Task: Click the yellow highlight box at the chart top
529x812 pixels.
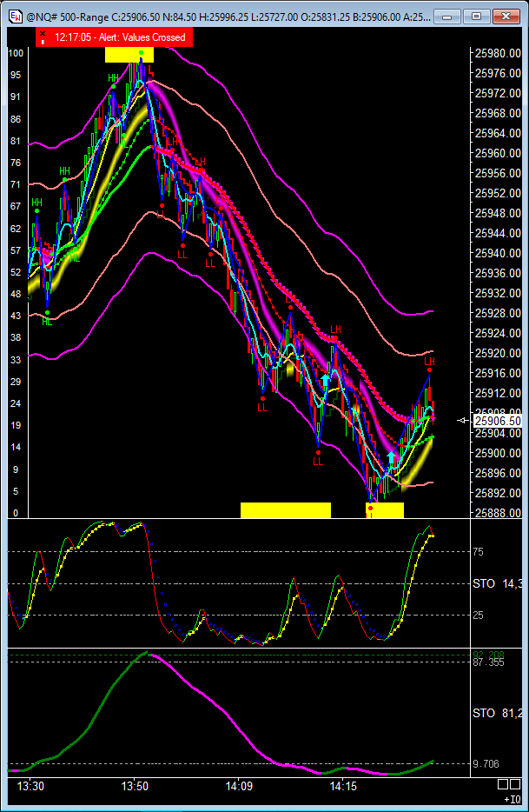Action: (129, 55)
